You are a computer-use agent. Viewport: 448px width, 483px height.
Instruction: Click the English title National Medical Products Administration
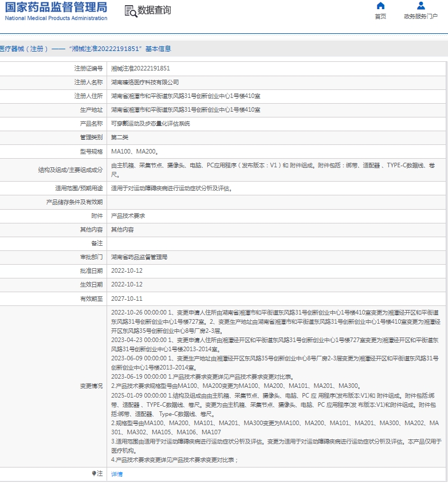(56, 18)
